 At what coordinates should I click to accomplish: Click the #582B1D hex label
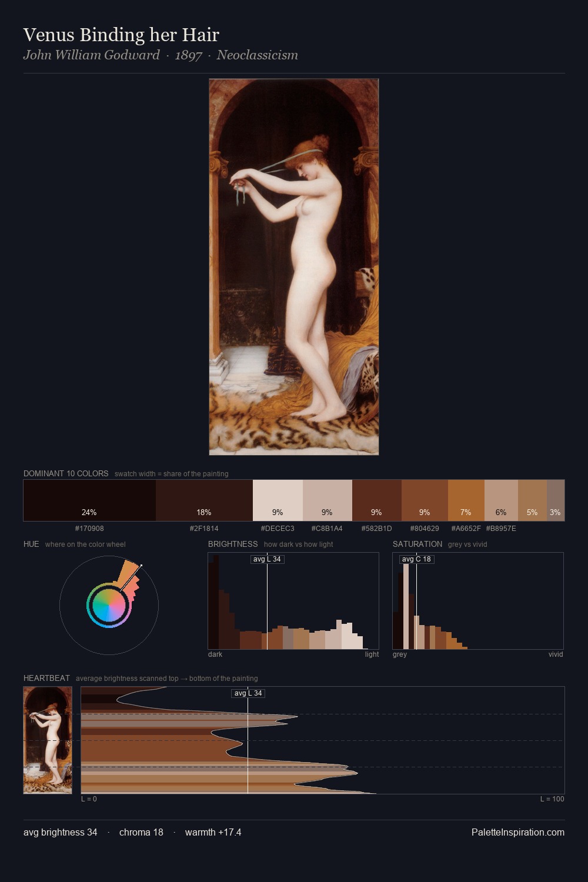click(376, 529)
